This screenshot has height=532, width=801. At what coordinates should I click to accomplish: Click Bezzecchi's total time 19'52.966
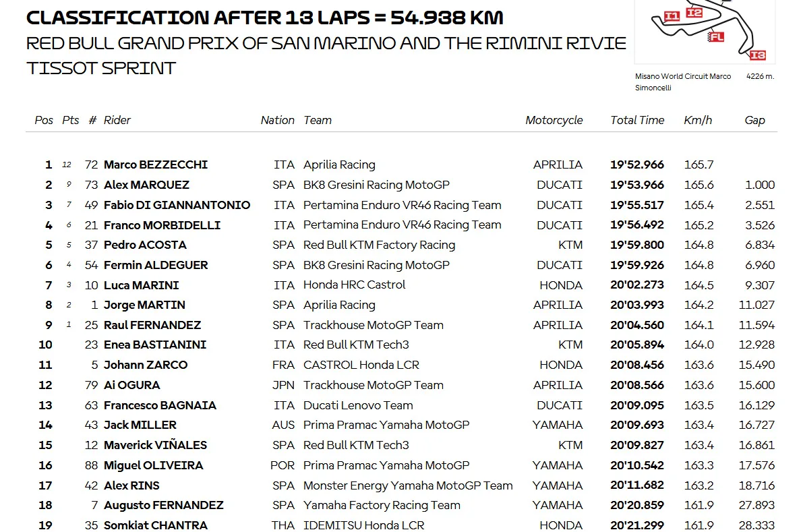tap(637, 165)
